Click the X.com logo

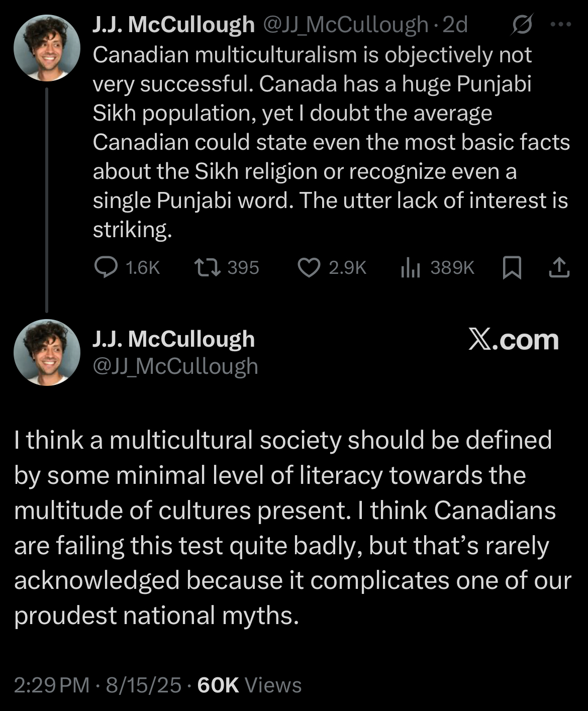(513, 341)
